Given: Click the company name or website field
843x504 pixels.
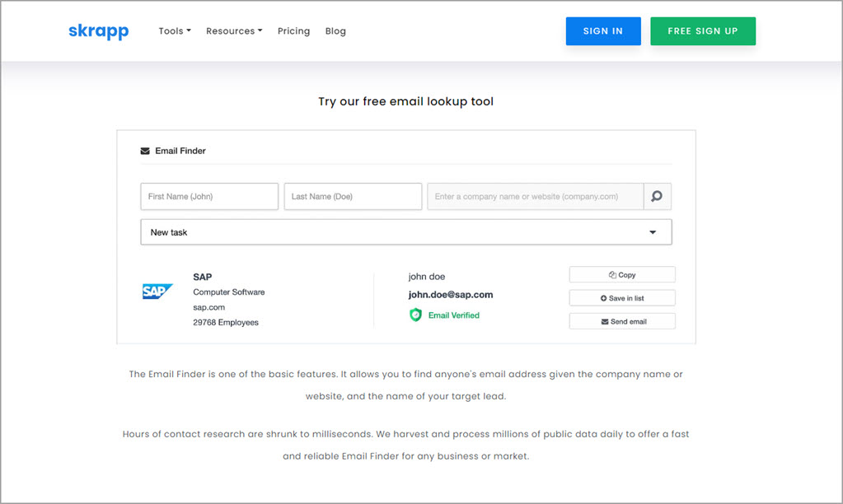Looking at the screenshot, I should (534, 197).
